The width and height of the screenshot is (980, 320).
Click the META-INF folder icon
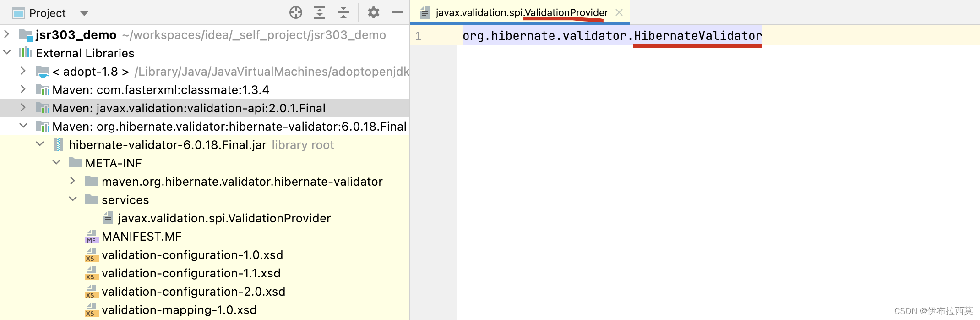75,162
